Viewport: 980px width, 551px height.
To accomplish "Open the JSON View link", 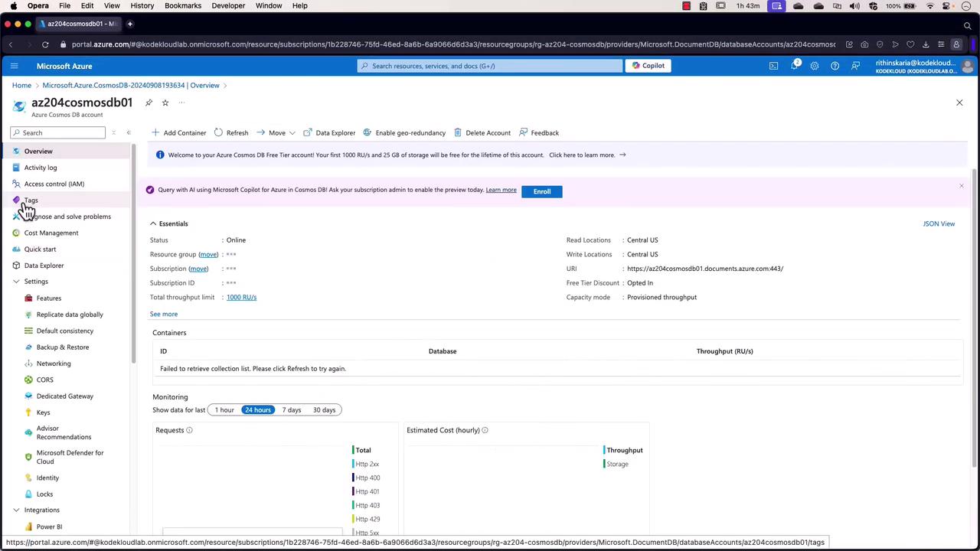I will [x=939, y=223].
